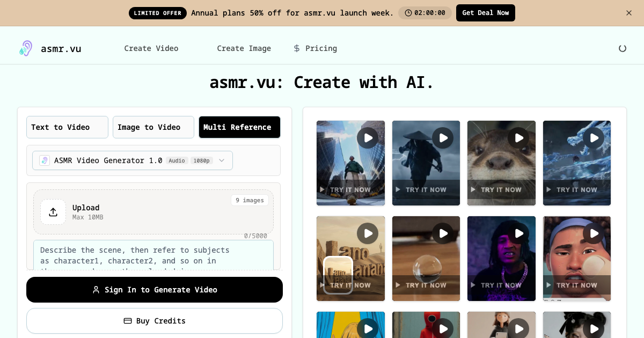Viewport: 644px width, 338px height.
Task: Click the asmr.vu ear logo icon
Action: coord(25,48)
